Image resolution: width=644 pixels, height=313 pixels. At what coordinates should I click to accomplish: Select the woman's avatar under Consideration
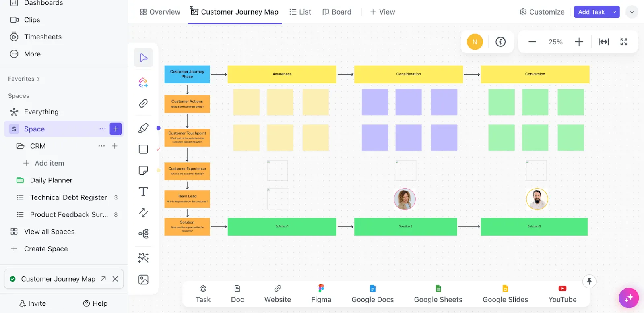click(405, 199)
